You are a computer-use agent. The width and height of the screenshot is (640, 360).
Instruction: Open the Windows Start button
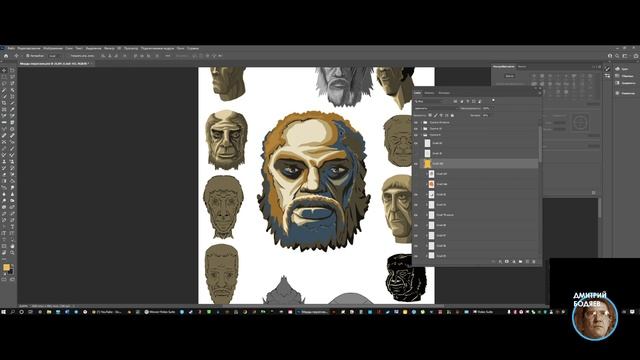point(4,312)
